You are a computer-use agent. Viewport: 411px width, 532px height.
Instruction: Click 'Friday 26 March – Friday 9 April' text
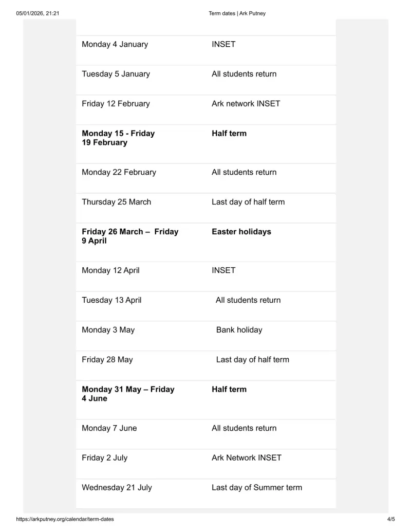(x=130, y=236)
